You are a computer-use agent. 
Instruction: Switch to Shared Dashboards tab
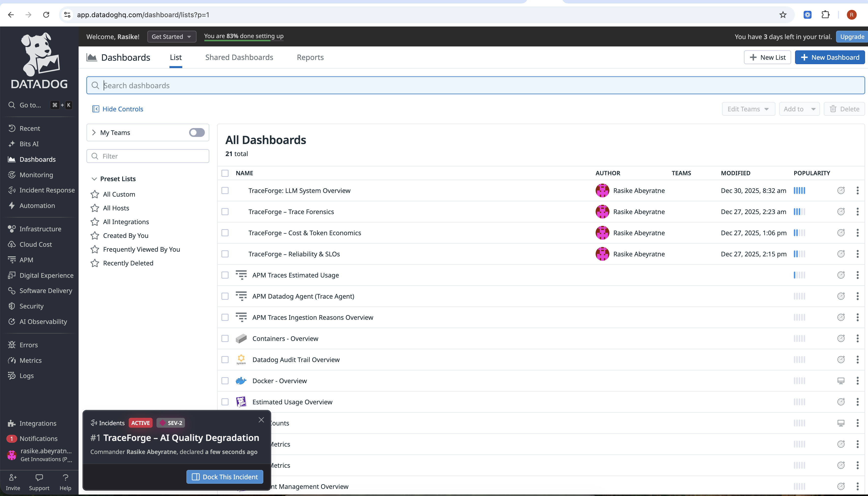(239, 57)
